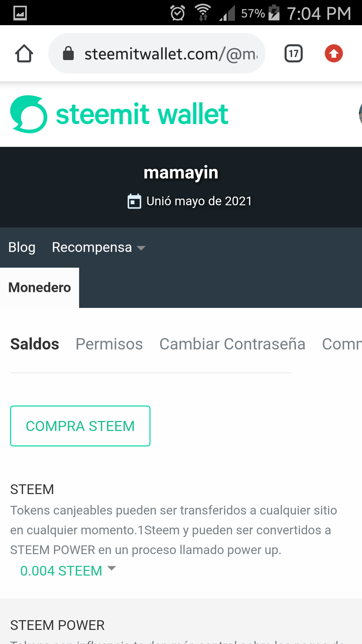Go to the Blog link

[x=22, y=248]
